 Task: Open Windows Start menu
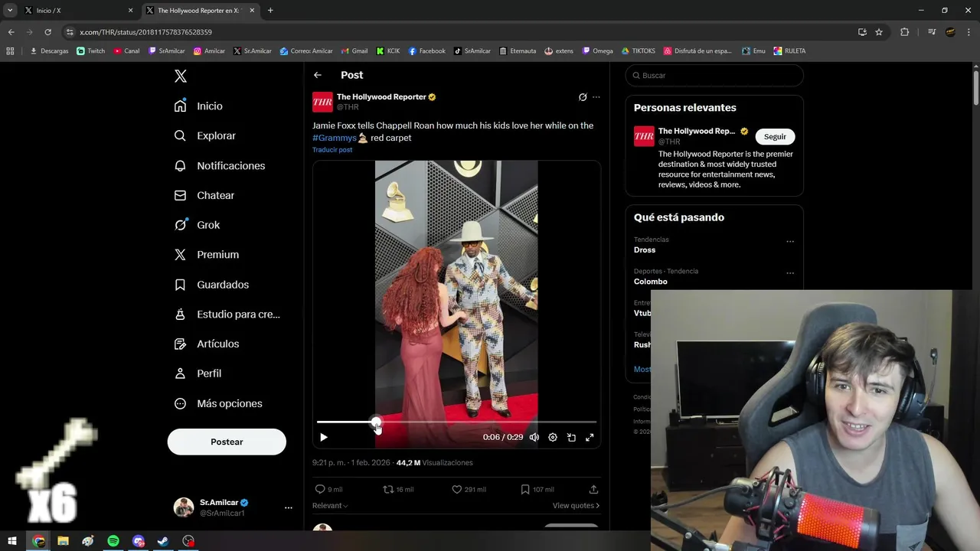click(12, 541)
